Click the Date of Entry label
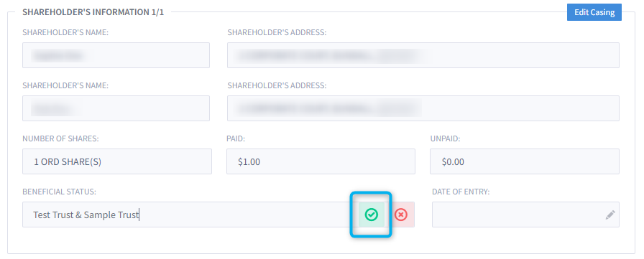644x259 pixels. [461, 192]
